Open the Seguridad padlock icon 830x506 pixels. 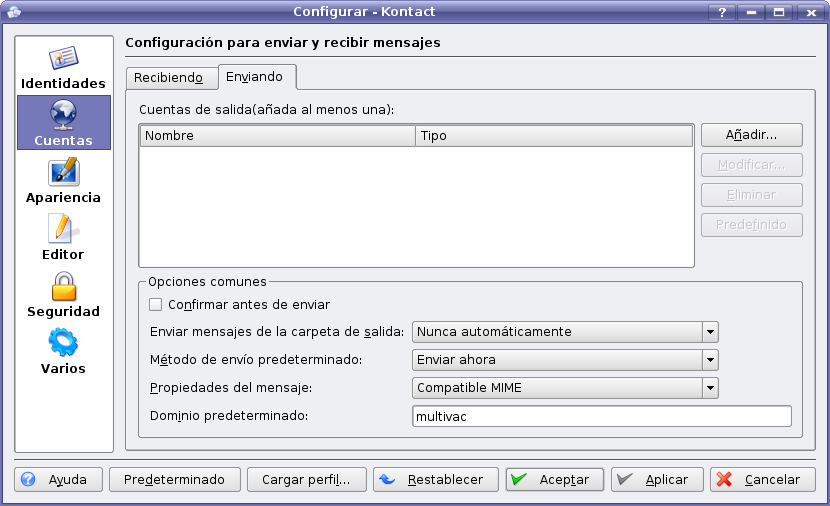pyautogui.click(x=64, y=286)
